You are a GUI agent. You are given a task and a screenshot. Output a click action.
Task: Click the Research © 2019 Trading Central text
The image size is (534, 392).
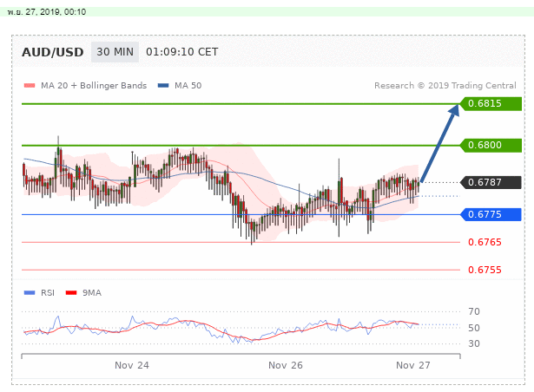(445, 85)
